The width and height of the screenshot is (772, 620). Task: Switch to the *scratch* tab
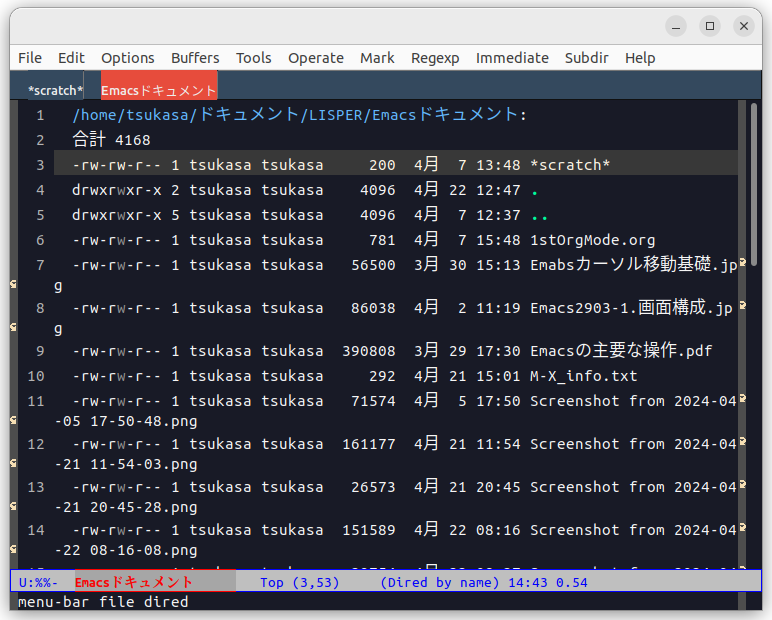[56, 91]
